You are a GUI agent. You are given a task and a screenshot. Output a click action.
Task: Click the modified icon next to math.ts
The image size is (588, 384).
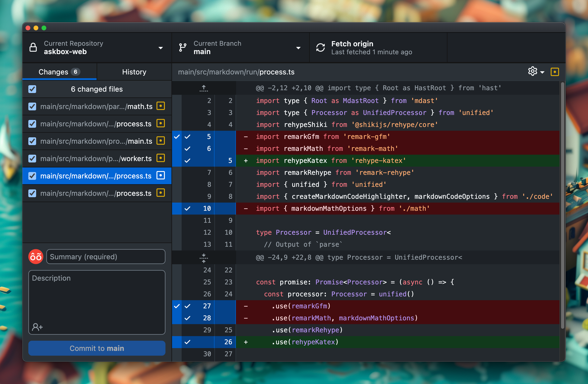161,106
